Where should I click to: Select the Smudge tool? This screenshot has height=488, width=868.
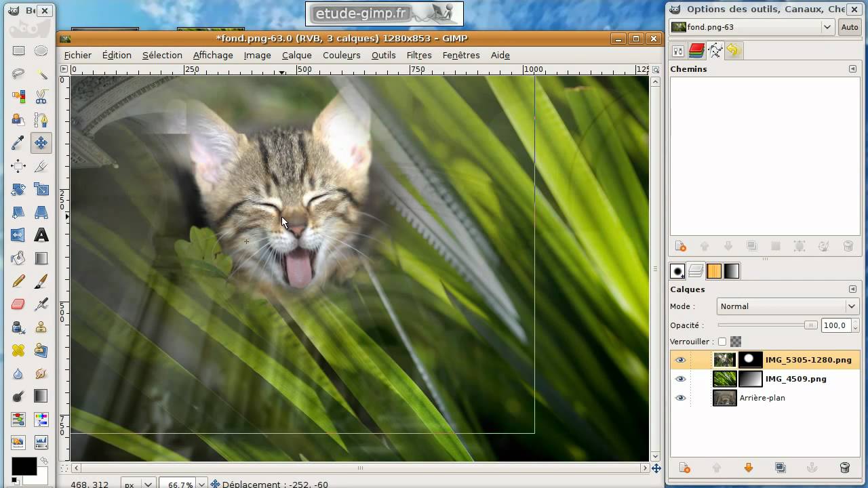click(41, 373)
